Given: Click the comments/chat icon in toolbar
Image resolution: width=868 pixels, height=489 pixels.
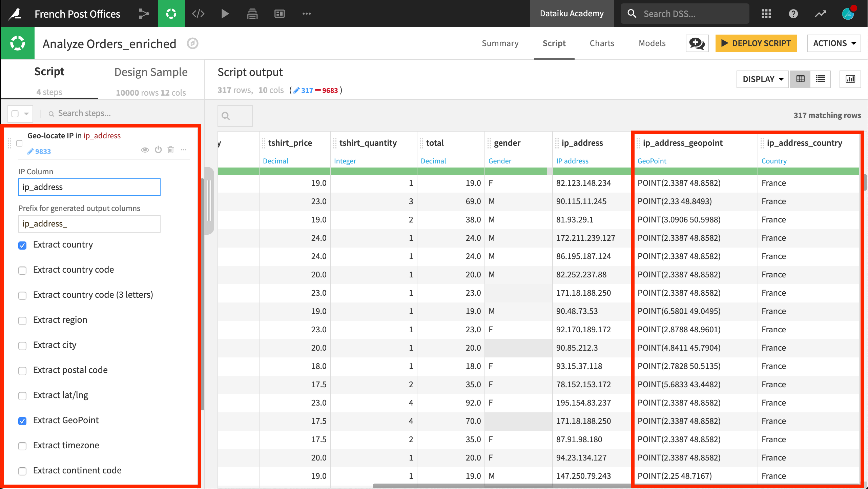Looking at the screenshot, I should pos(696,43).
